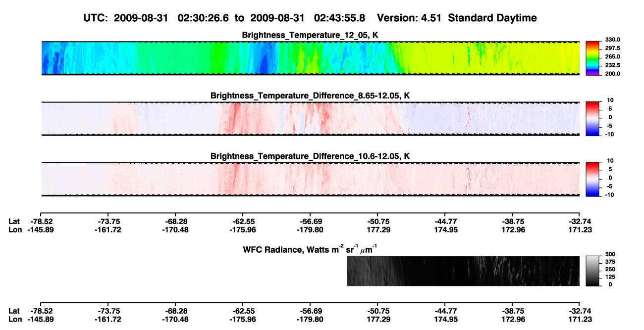
Task: Click the 'Lat' row label on the axis under the 10.6-12.05 panel
Action: [x=14, y=221]
